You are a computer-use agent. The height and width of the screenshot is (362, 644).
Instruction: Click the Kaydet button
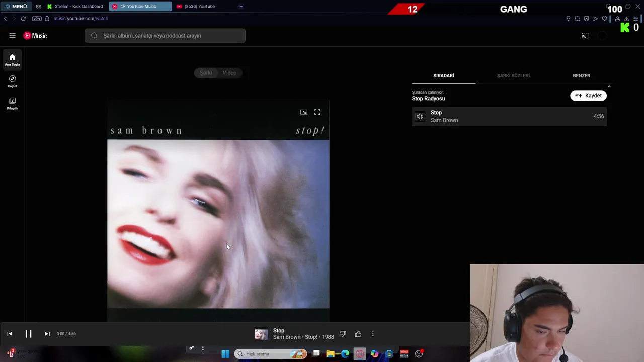coord(588,96)
